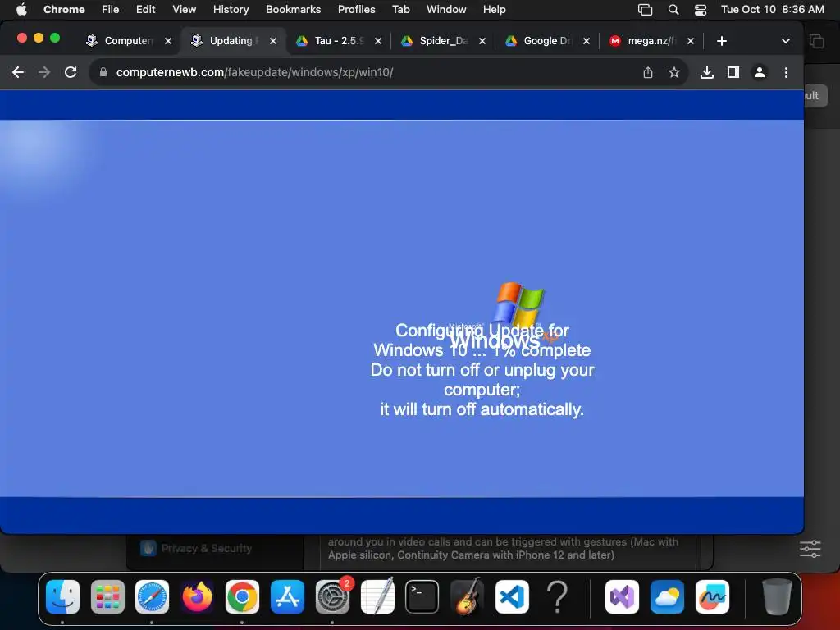
Task: Open the Edit menu
Action: tap(145, 10)
